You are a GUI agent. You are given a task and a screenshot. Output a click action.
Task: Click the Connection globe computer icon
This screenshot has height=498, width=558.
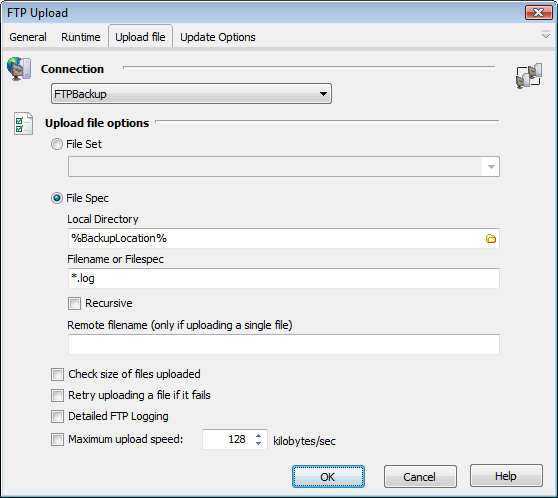click(x=19, y=69)
